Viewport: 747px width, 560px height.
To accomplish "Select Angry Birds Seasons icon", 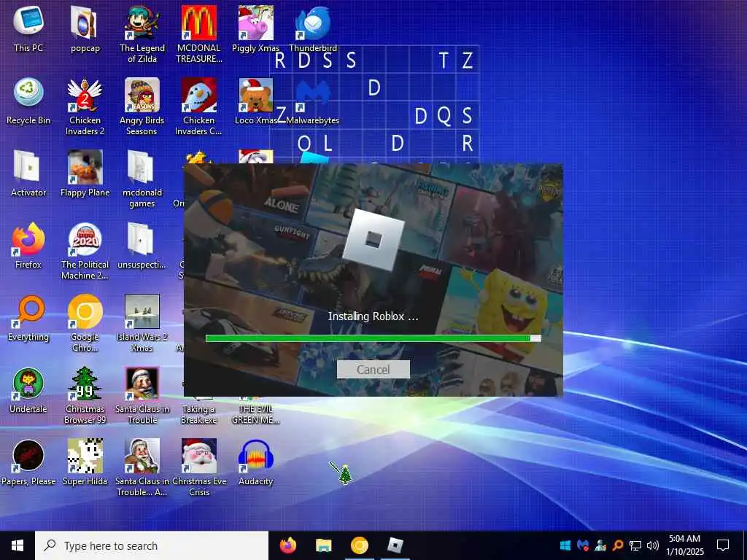I will (142, 106).
